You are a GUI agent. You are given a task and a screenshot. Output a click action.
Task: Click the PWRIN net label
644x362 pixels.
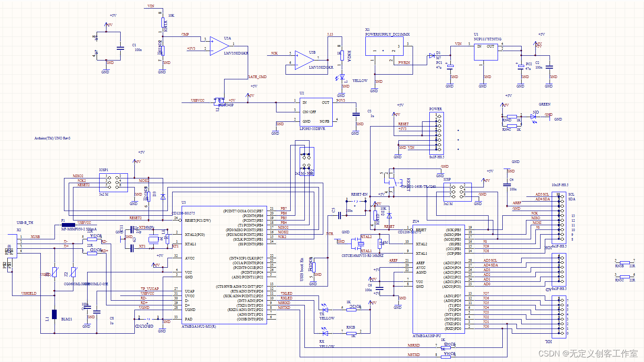(404, 63)
